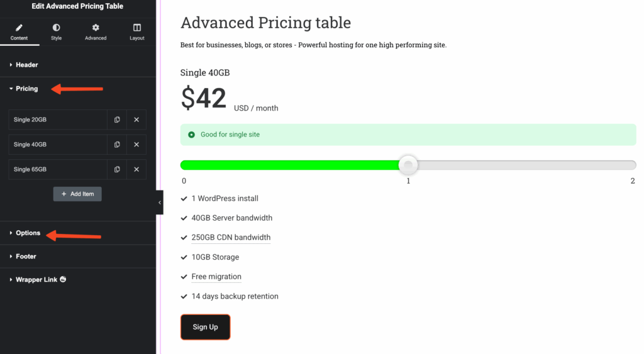Delete the Single 40GB item
This screenshot has height=354, width=644.
click(x=136, y=145)
